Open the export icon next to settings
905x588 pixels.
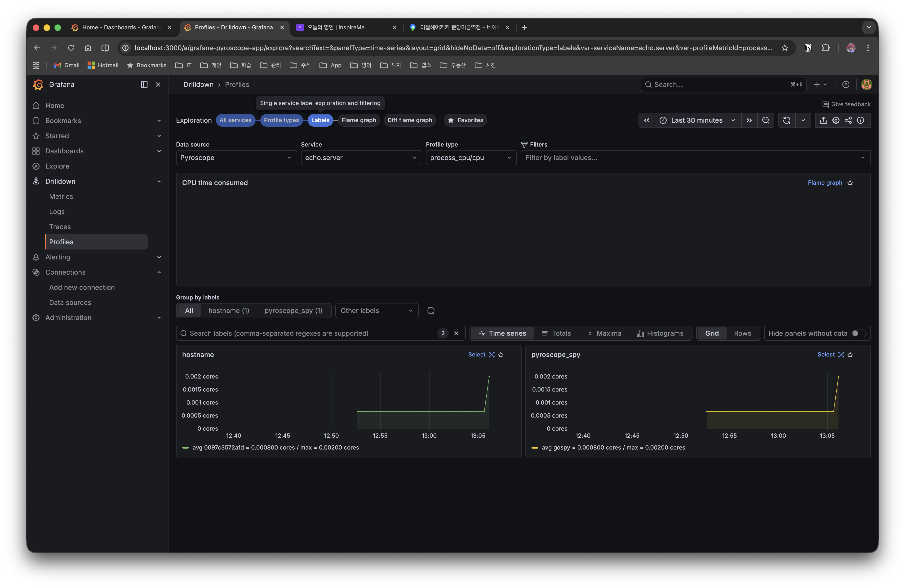click(x=823, y=120)
